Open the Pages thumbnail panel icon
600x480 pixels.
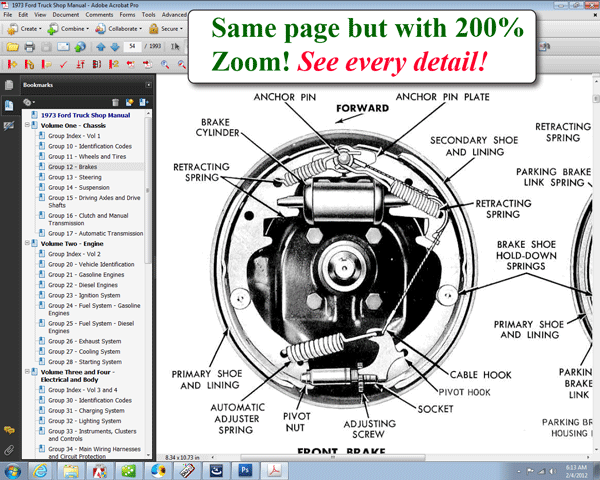[x=9, y=85]
